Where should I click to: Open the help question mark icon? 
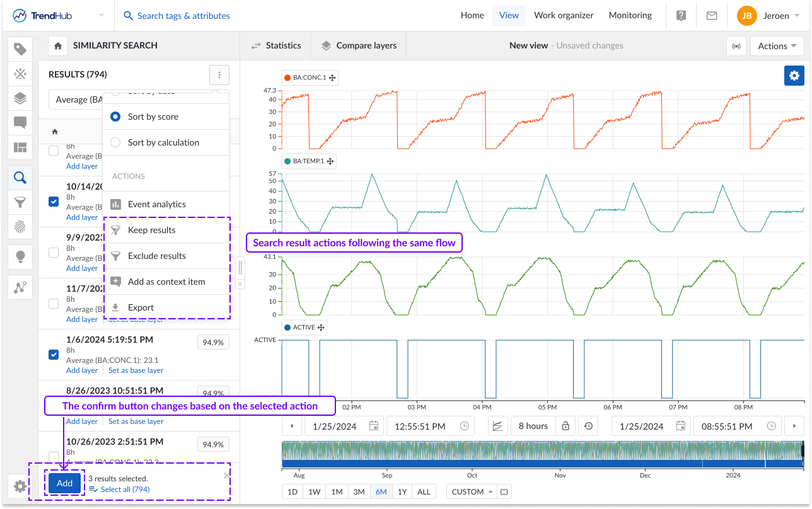point(681,16)
